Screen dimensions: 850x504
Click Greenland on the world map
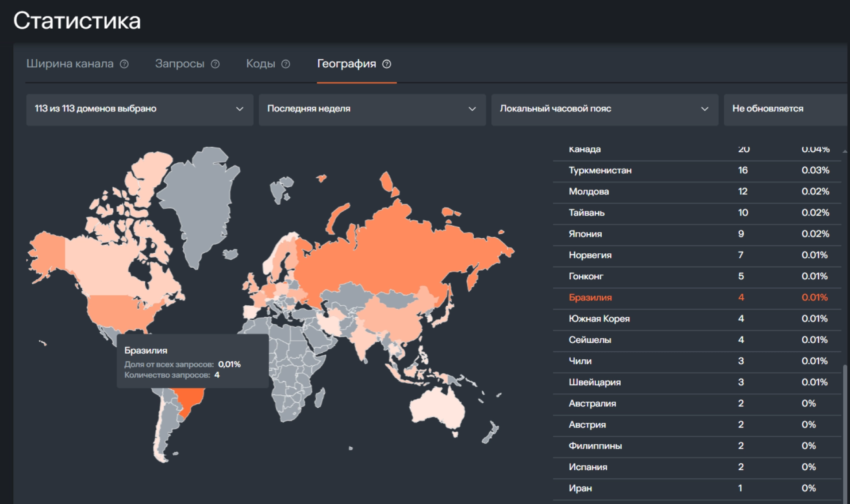coord(201,205)
